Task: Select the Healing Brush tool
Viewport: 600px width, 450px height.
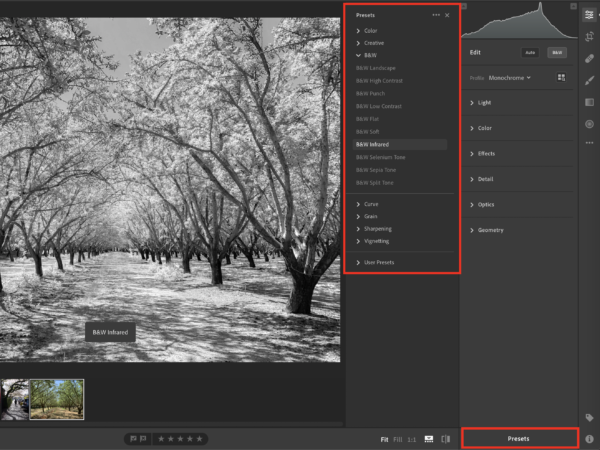Action: [589, 59]
